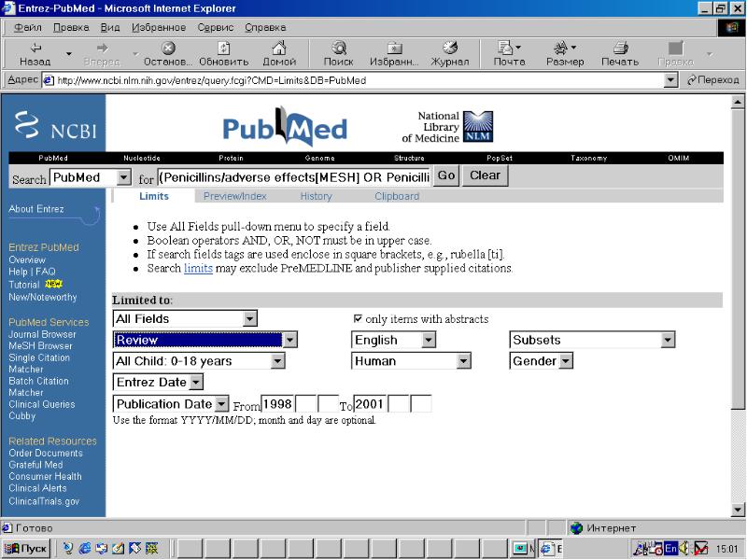Open the Search database PubMed dropdown
Image resolution: width=747 pixels, height=560 pixels.
tap(91, 177)
